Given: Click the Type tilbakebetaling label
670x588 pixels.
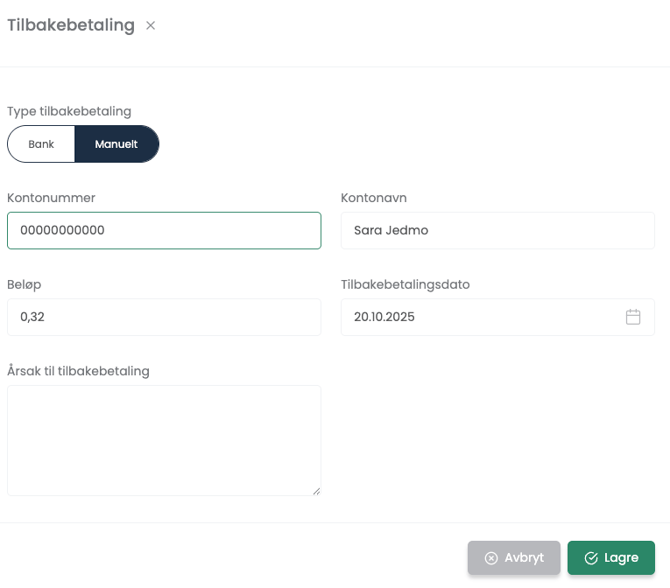Looking at the screenshot, I should click(x=69, y=111).
